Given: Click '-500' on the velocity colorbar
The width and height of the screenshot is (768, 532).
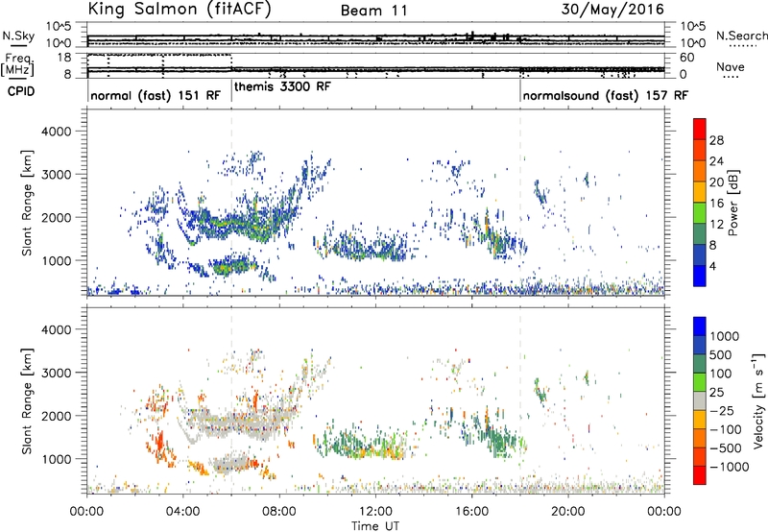Looking at the screenshot, I should [726, 447].
